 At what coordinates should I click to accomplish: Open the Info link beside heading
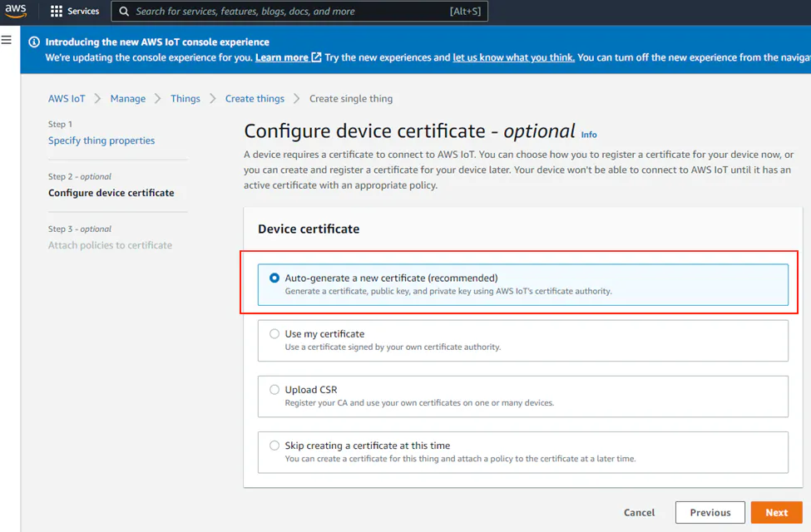click(x=589, y=135)
